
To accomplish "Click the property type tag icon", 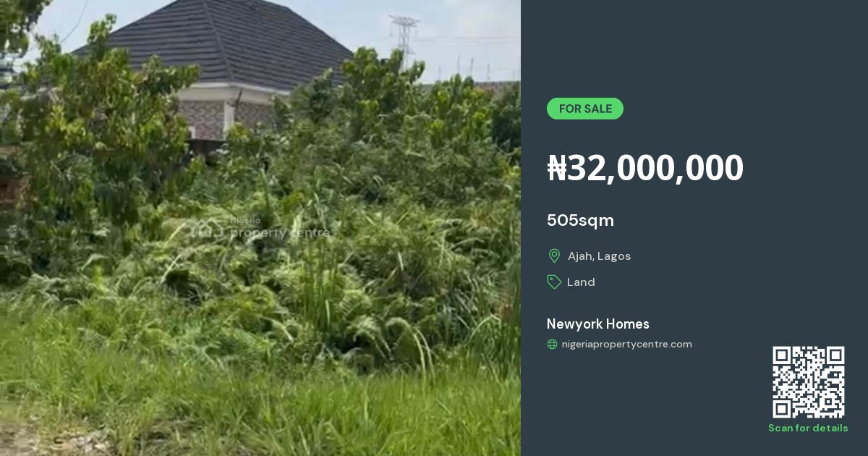I will click(554, 282).
